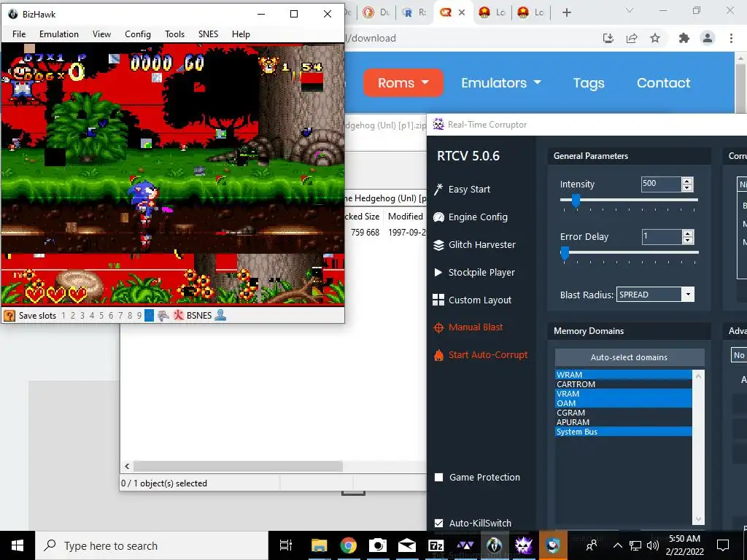The width and height of the screenshot is (747, 560).
Task: Open the Chrome profile avatar
Action: (708, 38)
